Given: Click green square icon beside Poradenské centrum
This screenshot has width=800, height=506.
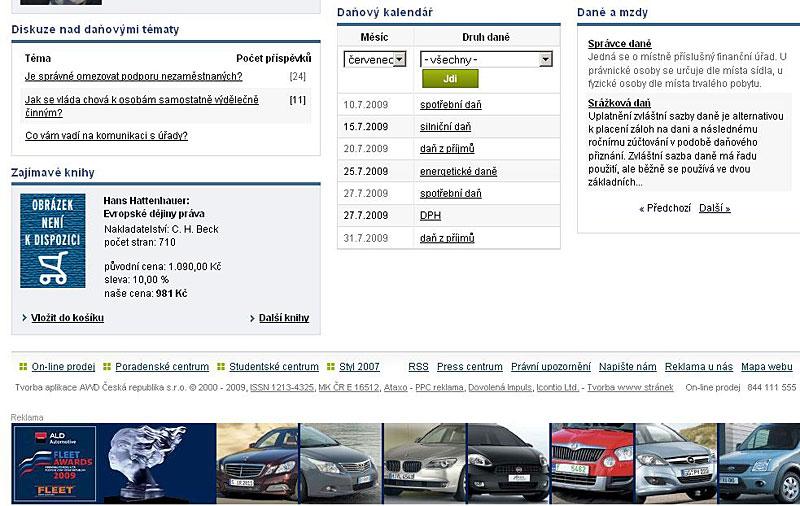Looking at the screenshot, I should (x=107, y=366).
